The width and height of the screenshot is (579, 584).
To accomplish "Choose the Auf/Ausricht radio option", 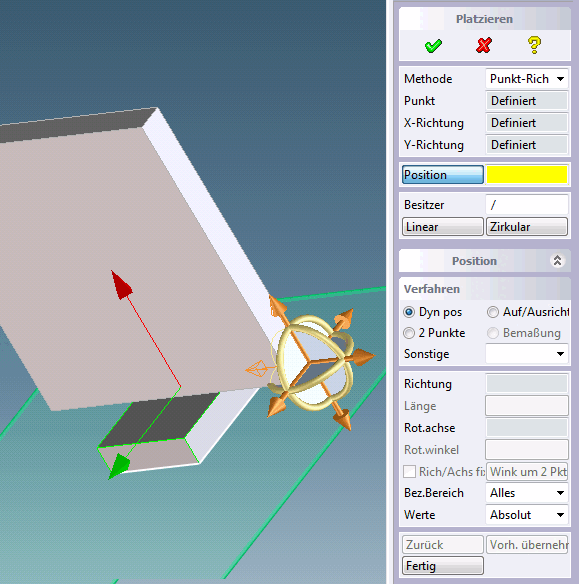I will (x=493, y=312).
